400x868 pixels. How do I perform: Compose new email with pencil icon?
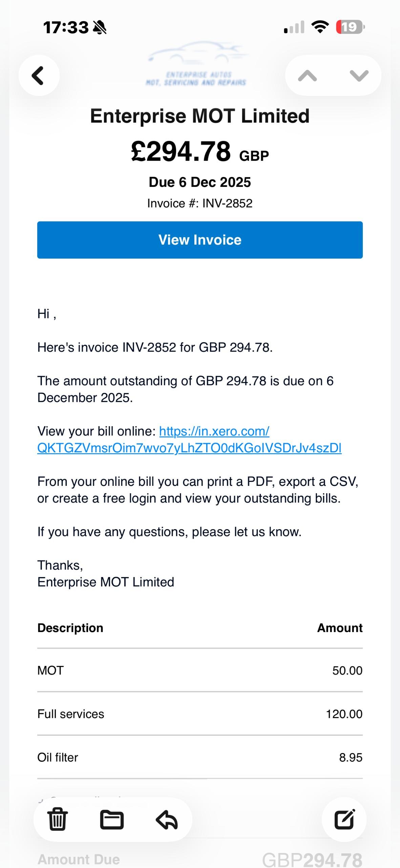point(344,819)
